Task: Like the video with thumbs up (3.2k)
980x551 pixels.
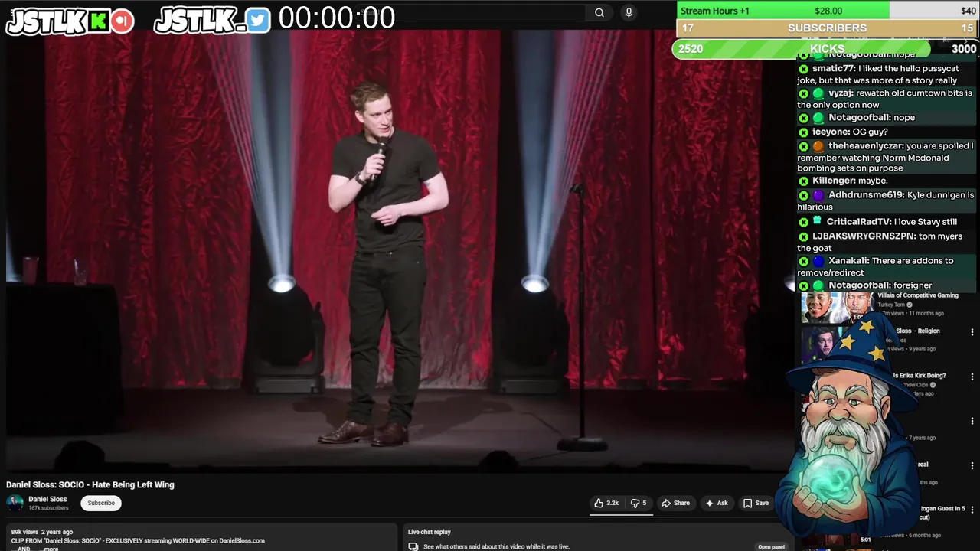Action: coord(606,503)
